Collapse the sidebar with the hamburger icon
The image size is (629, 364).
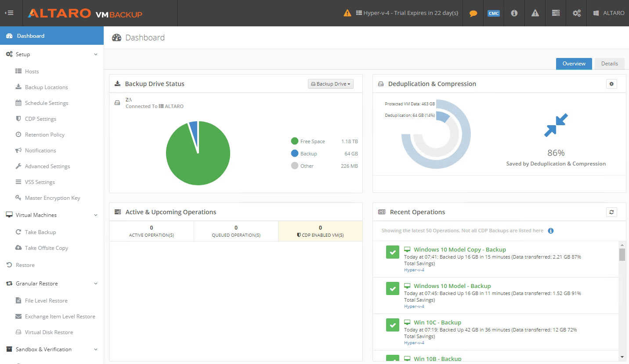10,12
